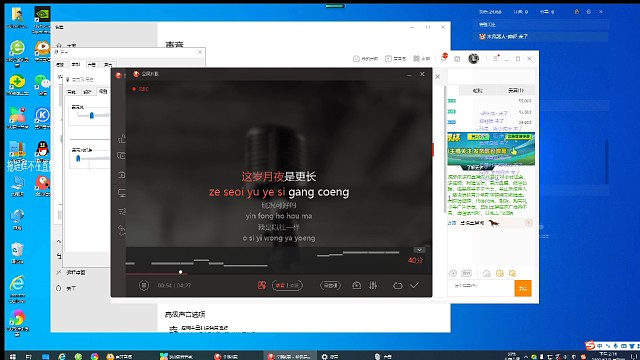The width and height of the screenshot is (640, 360).
Task: Click the first icon in karaoke left sidebar
Action: [122, 139]
